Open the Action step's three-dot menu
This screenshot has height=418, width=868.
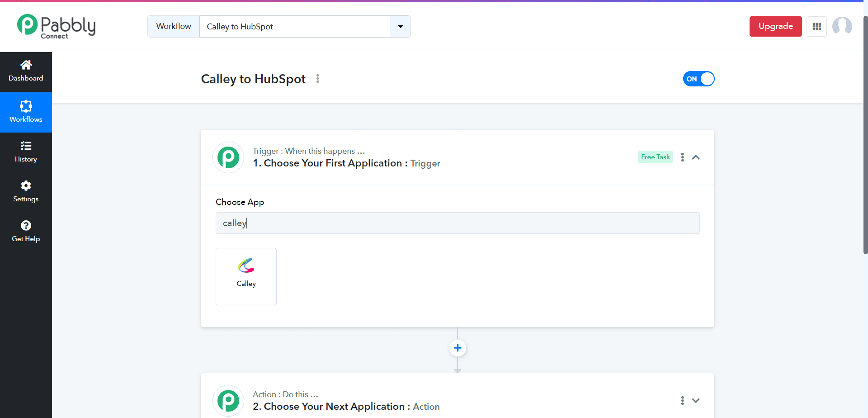pos(682,400)
